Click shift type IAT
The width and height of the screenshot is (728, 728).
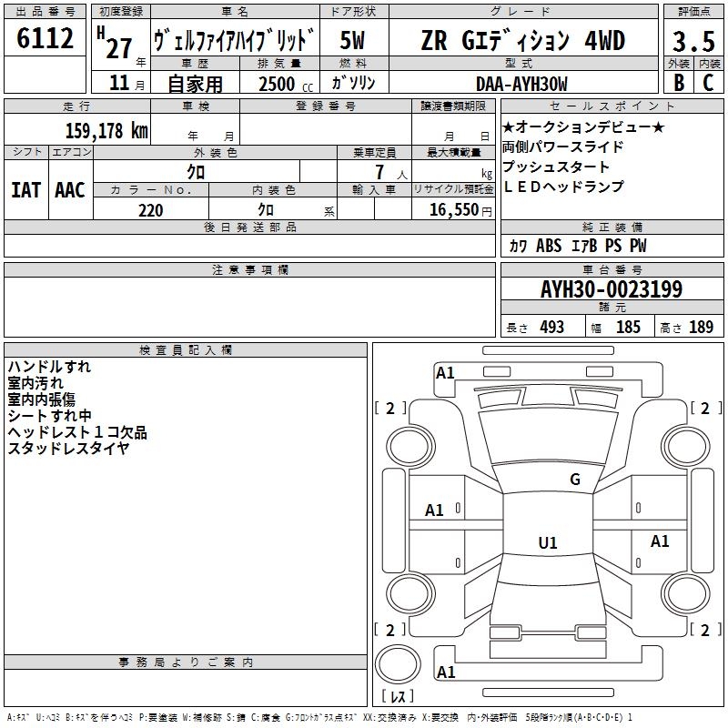(25, 190)
